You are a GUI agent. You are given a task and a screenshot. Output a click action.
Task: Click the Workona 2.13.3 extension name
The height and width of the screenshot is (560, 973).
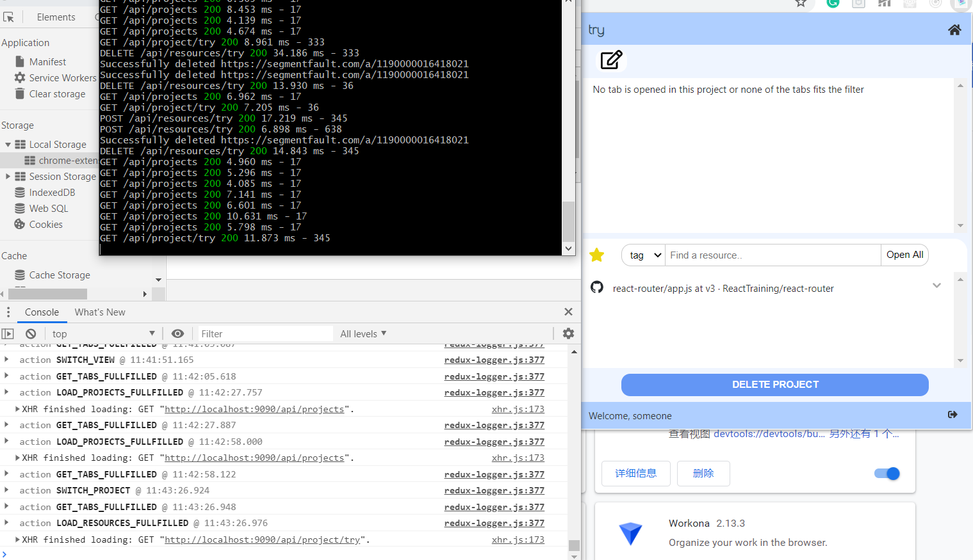(707, 523)
